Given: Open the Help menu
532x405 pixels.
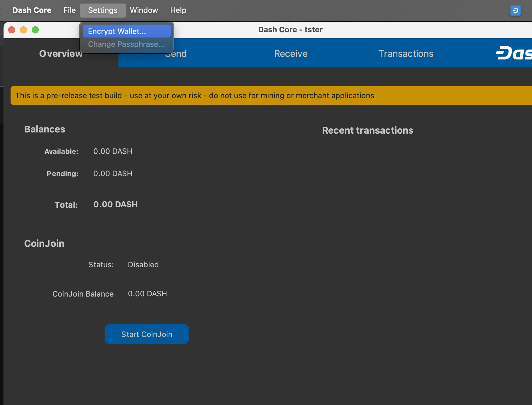Looking at the screenshot, I should click(x=178, y=10).
